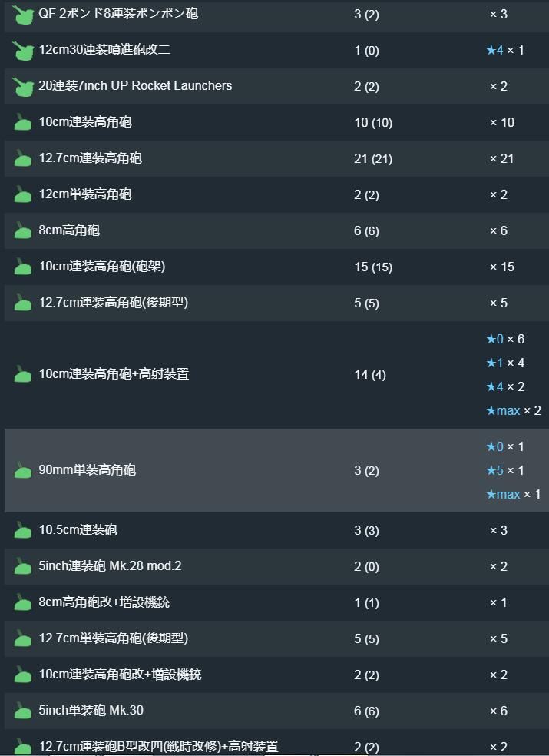Viewport: 549px width, 756px height.
Task: Click the green turret icon beside 8cm高角砲
Action: click(22, 231)
